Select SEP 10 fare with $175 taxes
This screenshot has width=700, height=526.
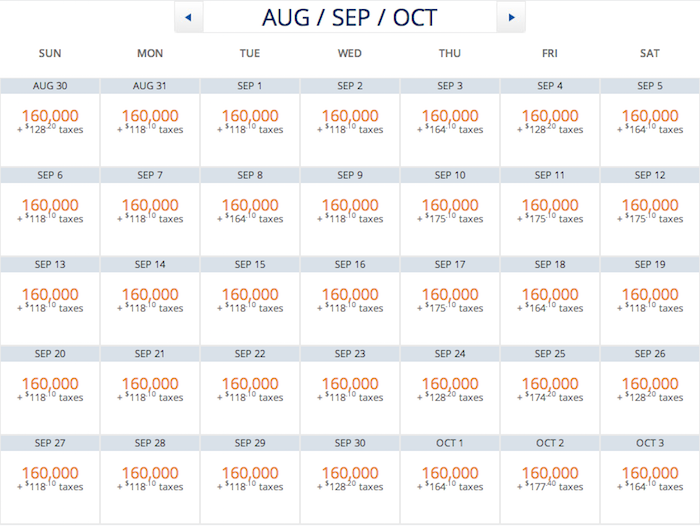pyautogui.click(x=450, y=212)
